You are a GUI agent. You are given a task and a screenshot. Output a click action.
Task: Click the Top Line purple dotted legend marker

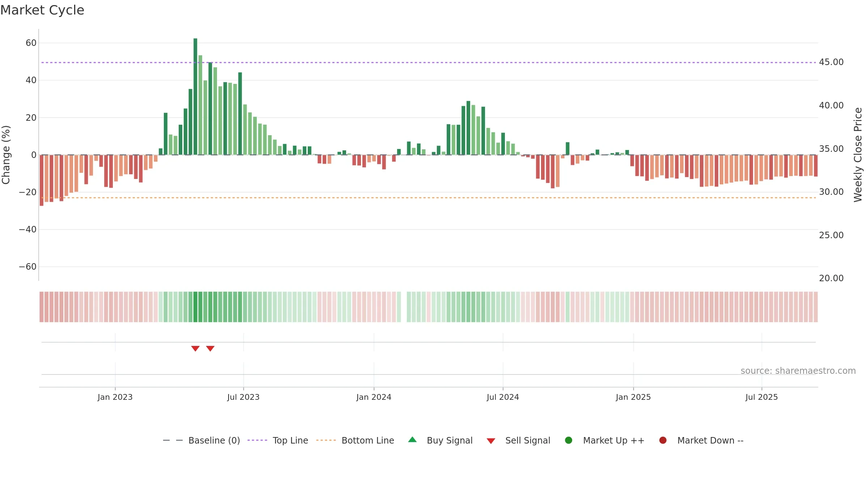tap(257, 440)
